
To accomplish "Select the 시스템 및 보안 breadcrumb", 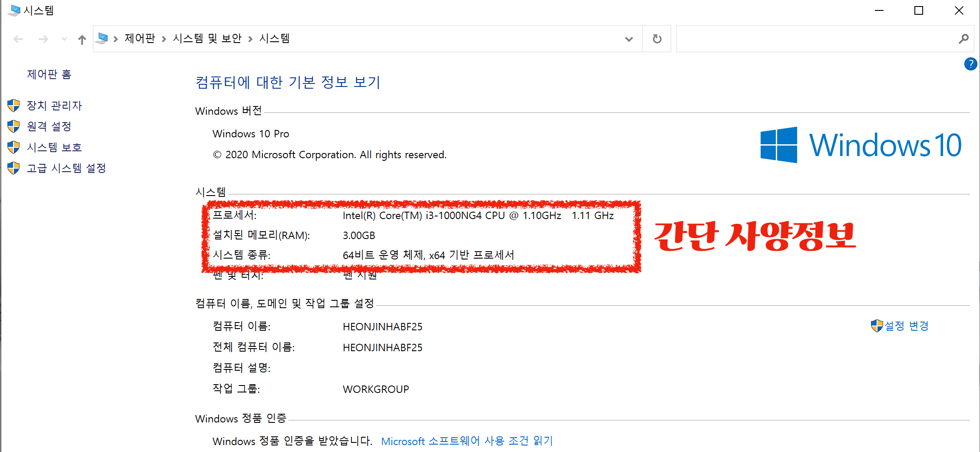I will pyautogui.click(x=207, y=39).
